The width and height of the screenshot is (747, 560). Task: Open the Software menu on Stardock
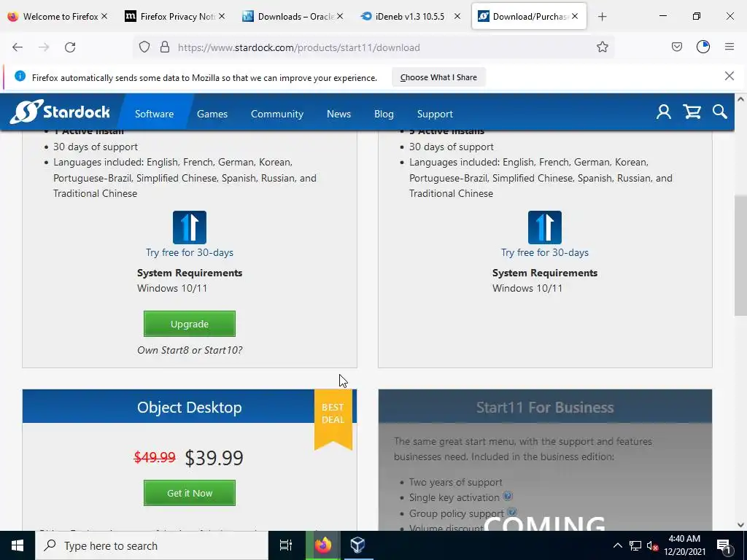point(154,114)
